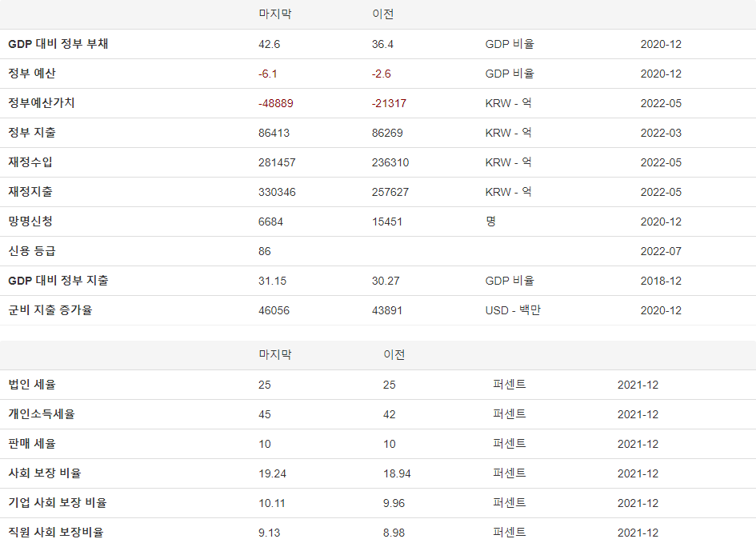The height and width of the screenshot is (547, 756).
Task: Click the date 2022-07
Action: pos(661,252)
